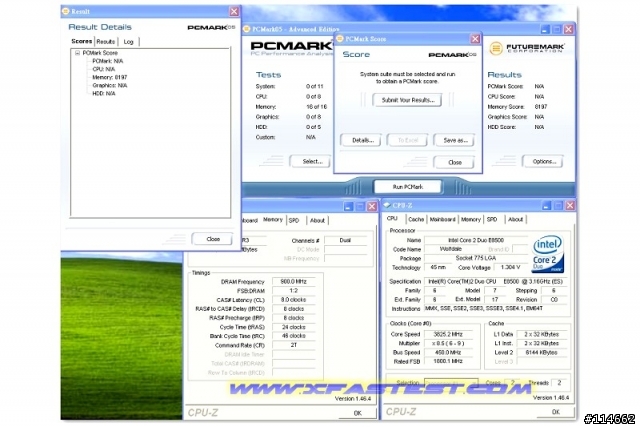Click the Multiplier value field
This screenshot has height=427, width=640.
pyautogui.click(x=448, y=343)
